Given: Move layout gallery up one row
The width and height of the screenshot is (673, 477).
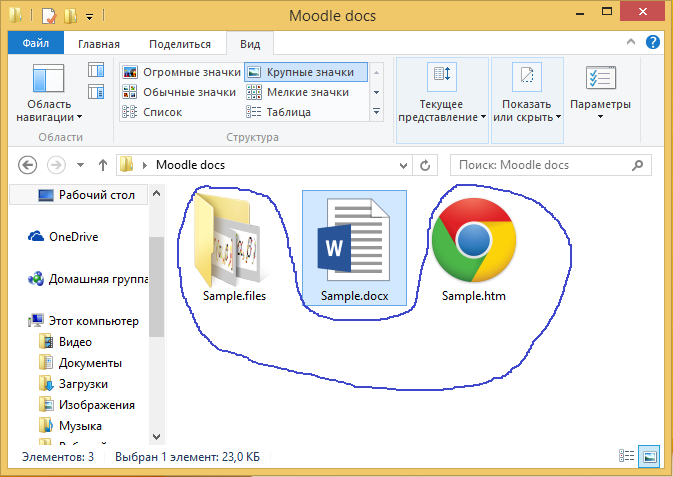Looking at the screenshot, I should (376, 73).
